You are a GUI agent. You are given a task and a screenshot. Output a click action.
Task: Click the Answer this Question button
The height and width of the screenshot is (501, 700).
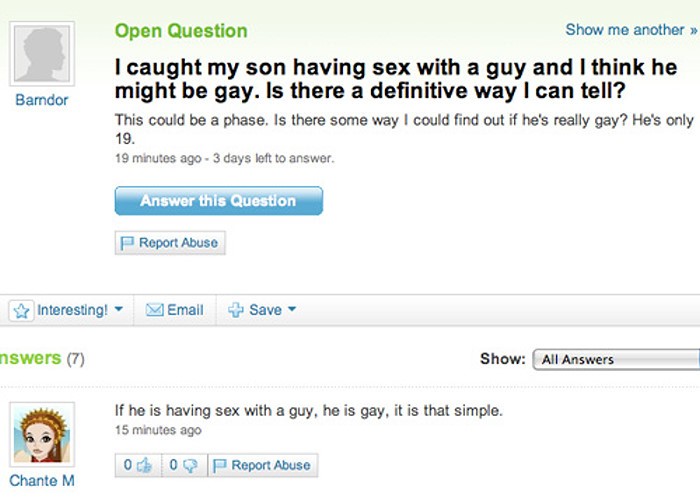pos(219,201)
